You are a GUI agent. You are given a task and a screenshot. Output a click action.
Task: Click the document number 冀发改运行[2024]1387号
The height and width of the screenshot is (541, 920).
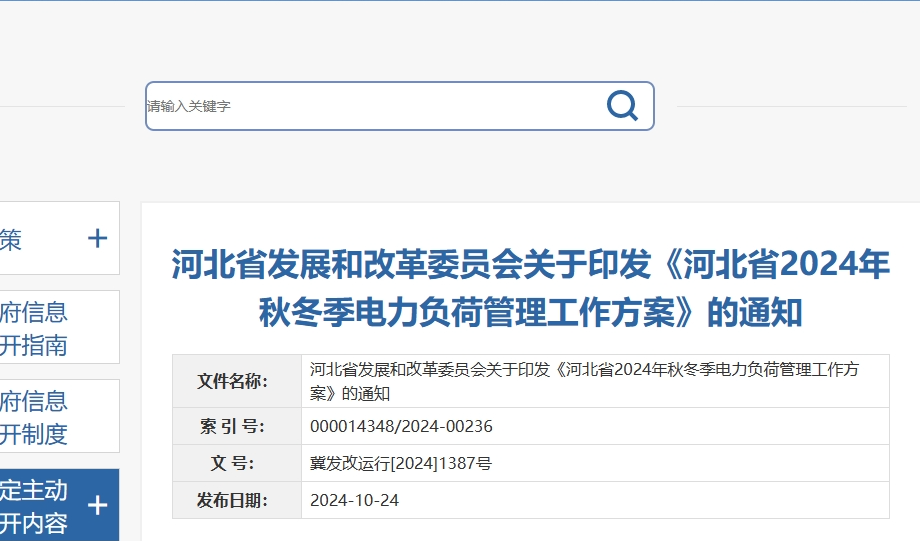(401, 463)
